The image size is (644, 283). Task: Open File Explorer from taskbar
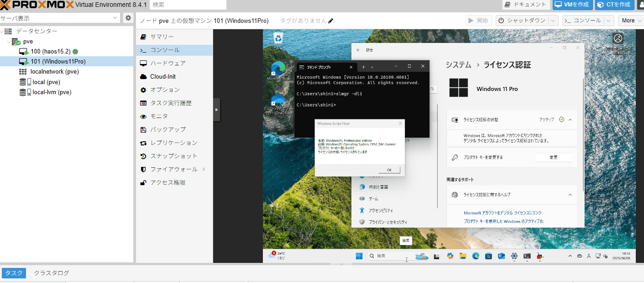462,256
